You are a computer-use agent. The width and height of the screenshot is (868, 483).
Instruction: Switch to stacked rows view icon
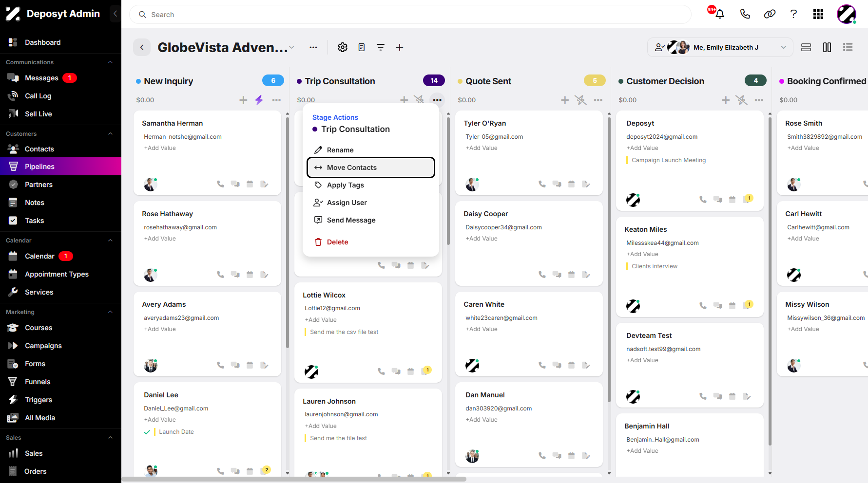pyautogui.click(x=806, y=47)
